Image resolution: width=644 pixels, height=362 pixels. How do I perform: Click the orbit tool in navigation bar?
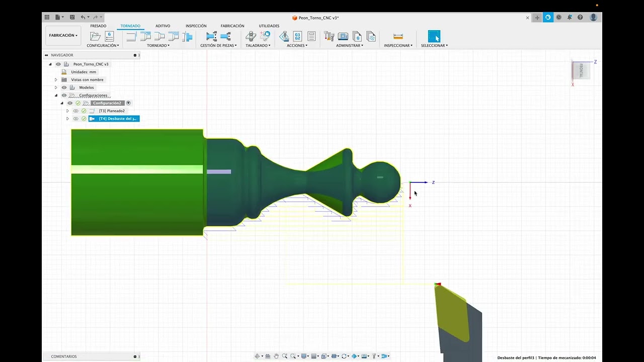(258, 356)
